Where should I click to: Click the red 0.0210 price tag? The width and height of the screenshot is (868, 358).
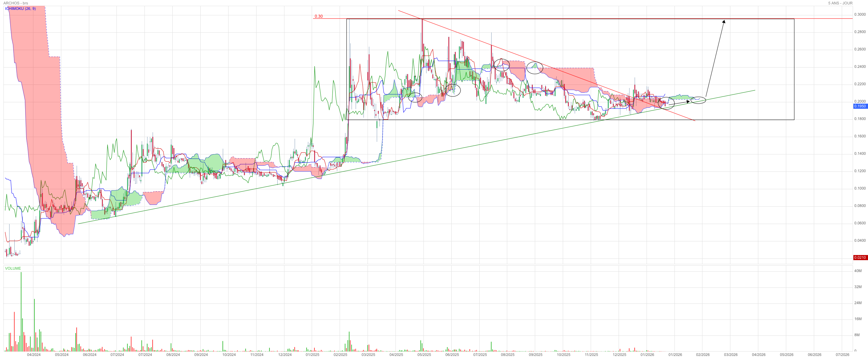click(x=860, y=257)
